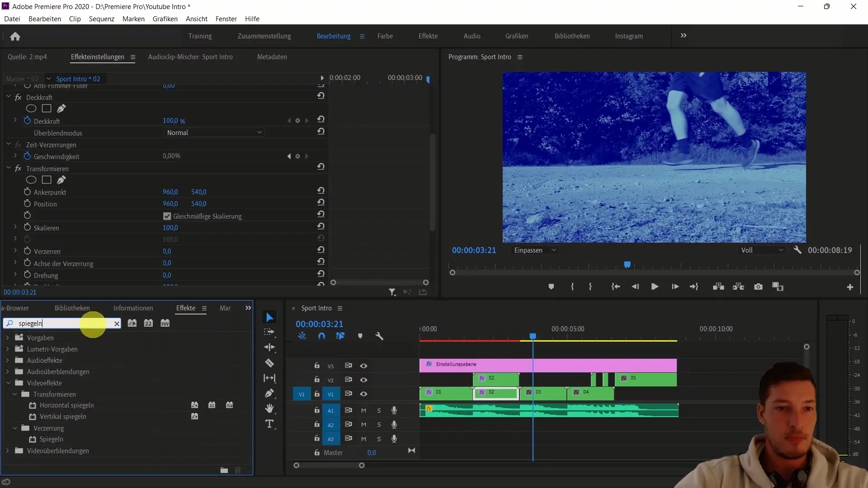Open the Bearbeiten menu

coord(45,19)
